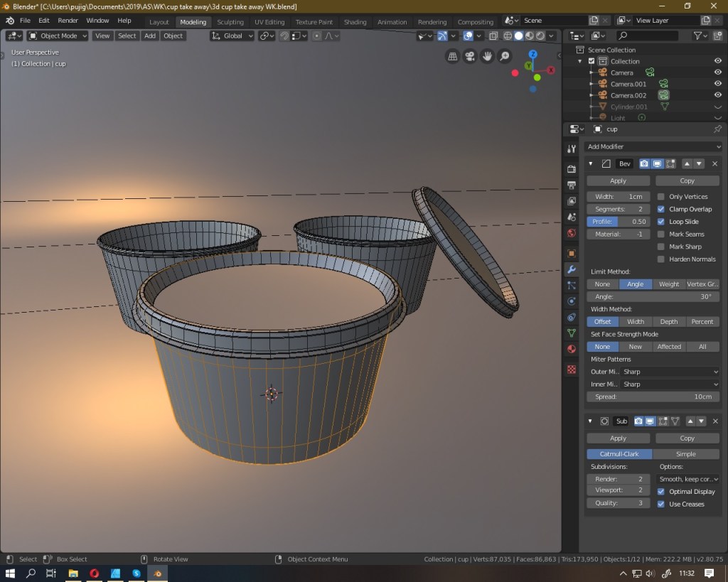Open the Material properties tab icon
This screenshot has width=728, height=582.
(x=572, y=349)
